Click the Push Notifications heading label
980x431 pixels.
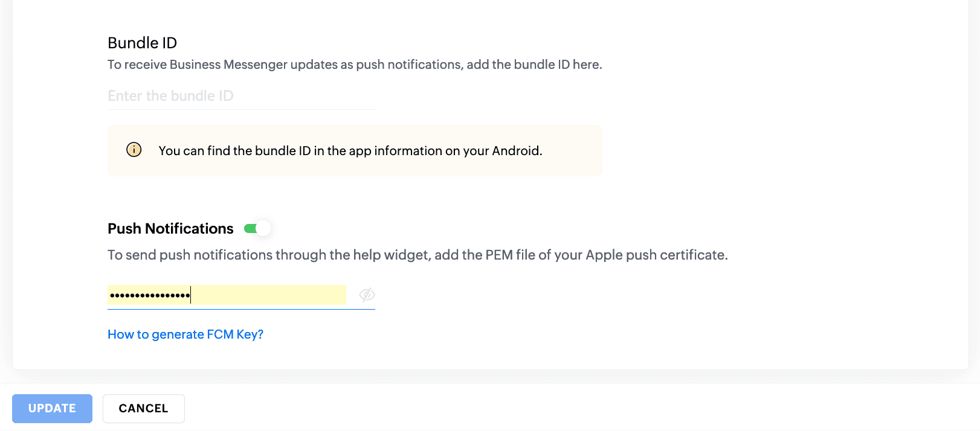coord(170,229)
